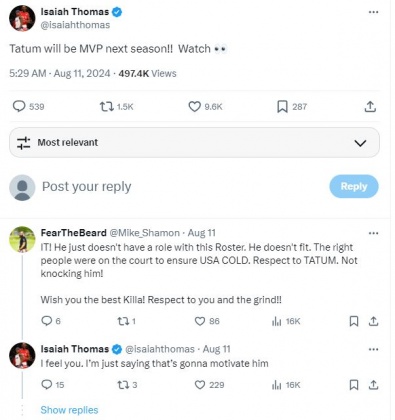Open more options on FearTheBeard's reply

(373, 233)
